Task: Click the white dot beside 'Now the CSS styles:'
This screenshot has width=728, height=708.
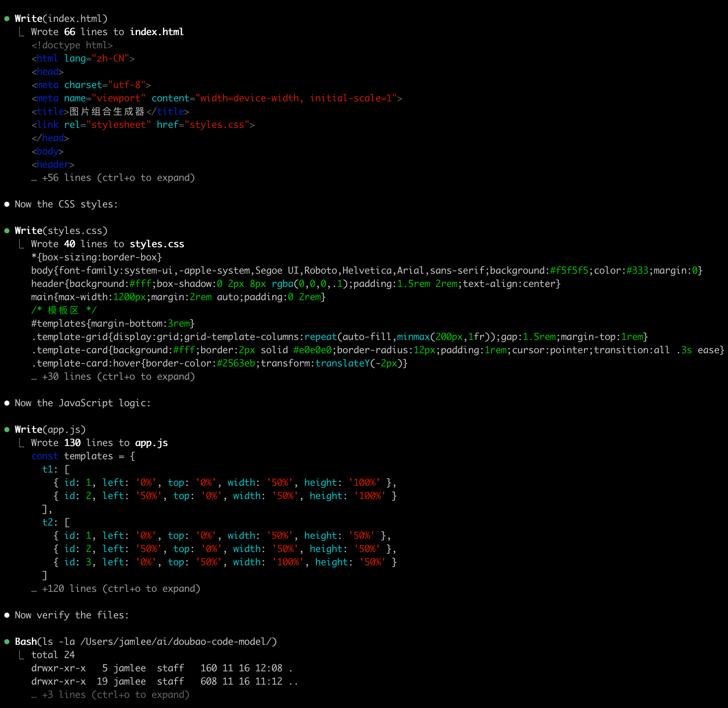Action: coord(7,204)
